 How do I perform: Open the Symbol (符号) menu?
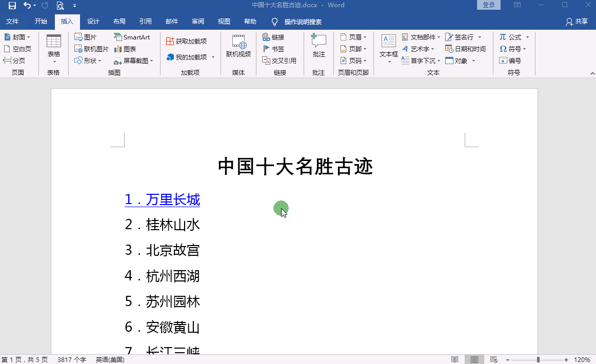pos(512,49)
